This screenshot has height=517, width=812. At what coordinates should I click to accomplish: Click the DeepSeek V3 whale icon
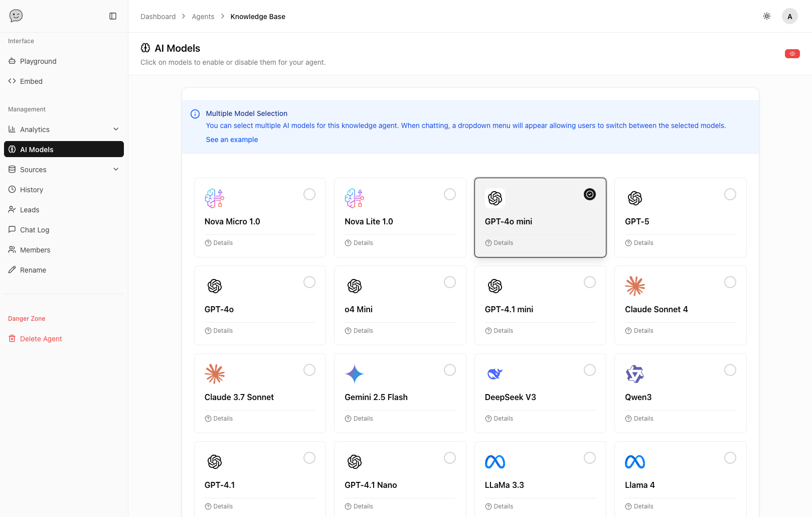tap(495, 374)
